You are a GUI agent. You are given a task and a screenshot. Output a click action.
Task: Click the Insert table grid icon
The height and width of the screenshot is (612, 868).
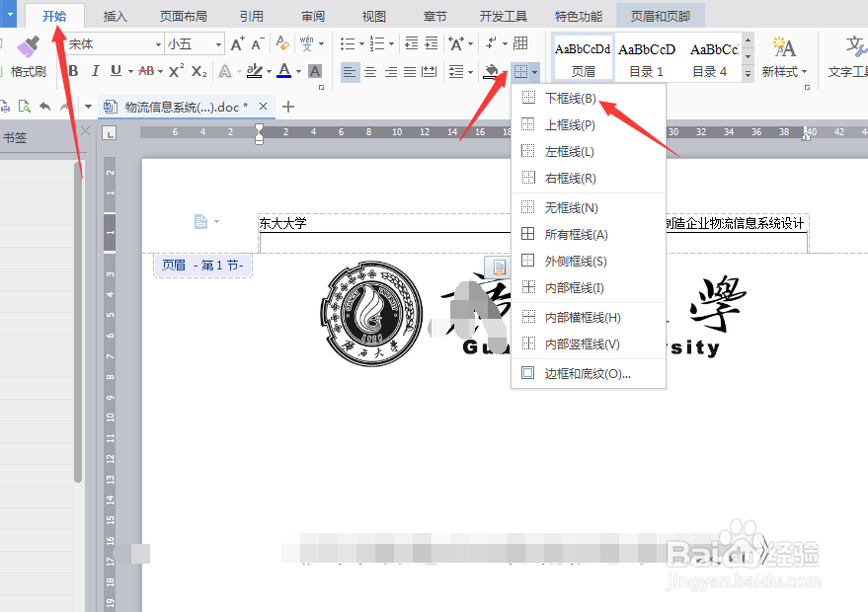[x=520, y=43]
